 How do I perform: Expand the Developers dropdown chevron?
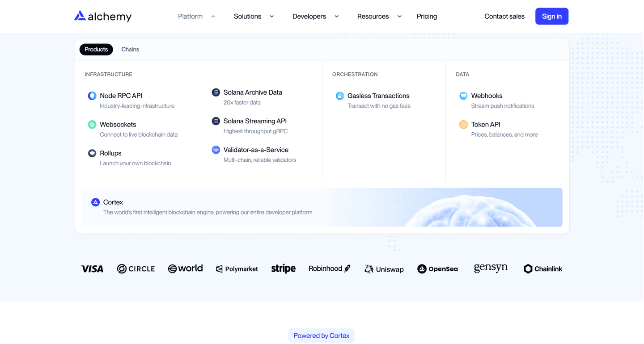pyautogui.click(x=337, y=17)
